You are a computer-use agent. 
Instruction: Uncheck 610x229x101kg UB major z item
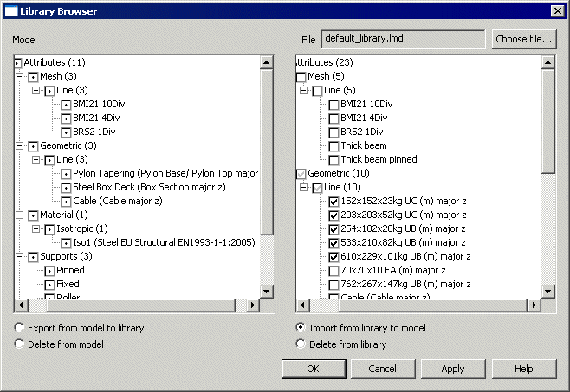tap(334, 257)
